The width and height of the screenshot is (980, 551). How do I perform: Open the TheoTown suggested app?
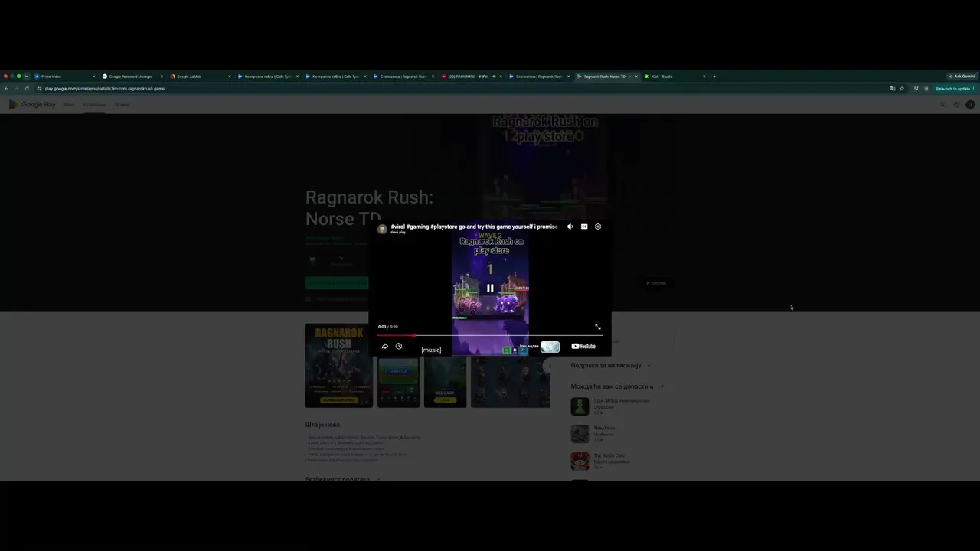point(580,434)
